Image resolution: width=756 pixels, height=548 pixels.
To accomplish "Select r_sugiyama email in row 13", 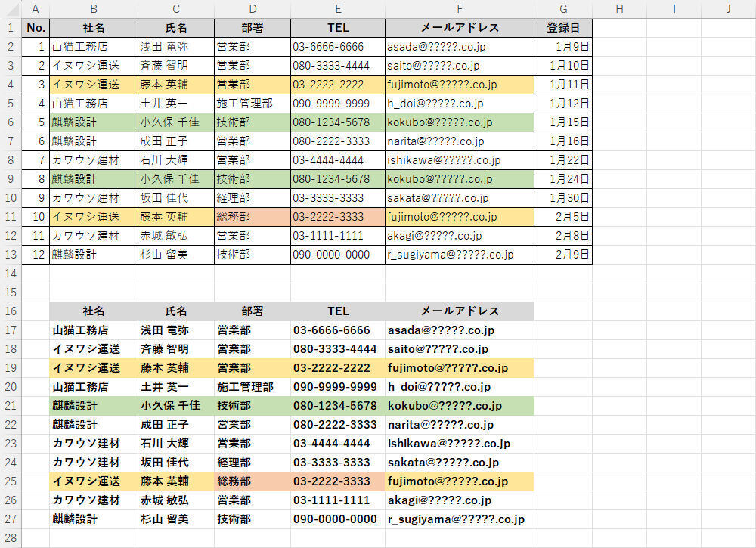I will click(x=460, y=255).
